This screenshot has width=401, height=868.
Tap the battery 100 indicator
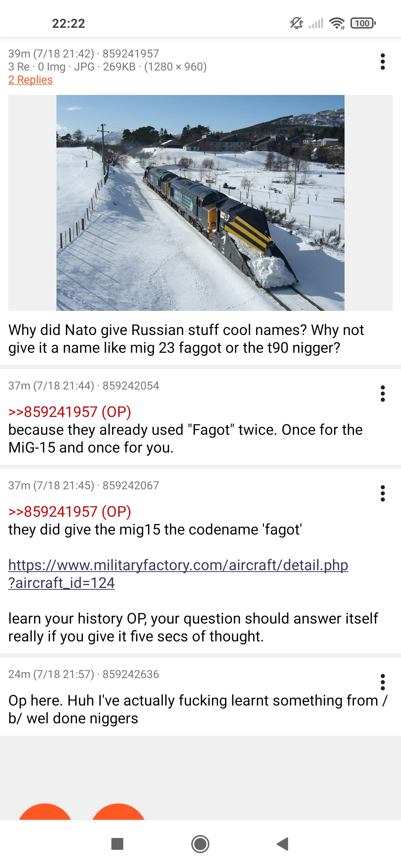pos(363,23)
